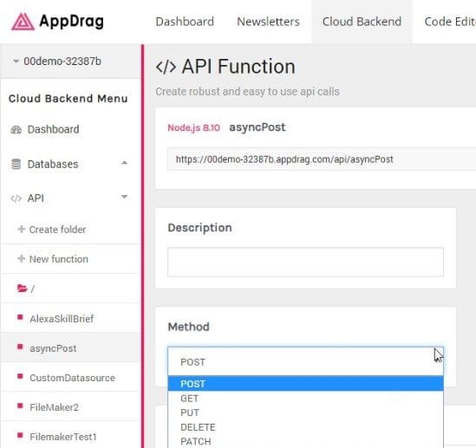Click the plus icon beside Create folder
Screen dimensions: 476x448
point(22,229)
